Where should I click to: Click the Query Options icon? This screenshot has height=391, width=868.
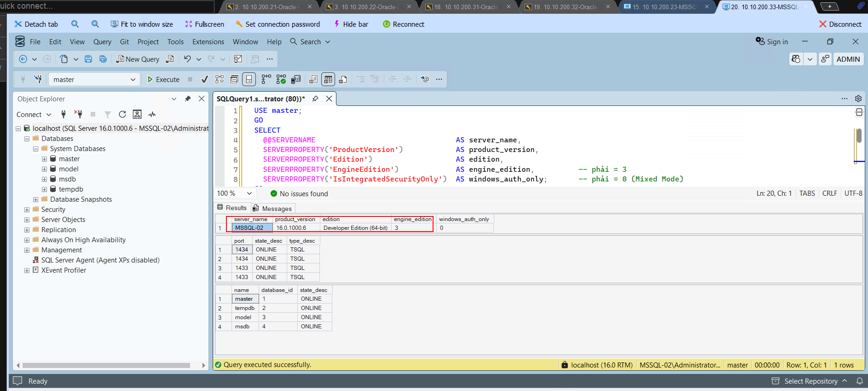coord(234,79)
